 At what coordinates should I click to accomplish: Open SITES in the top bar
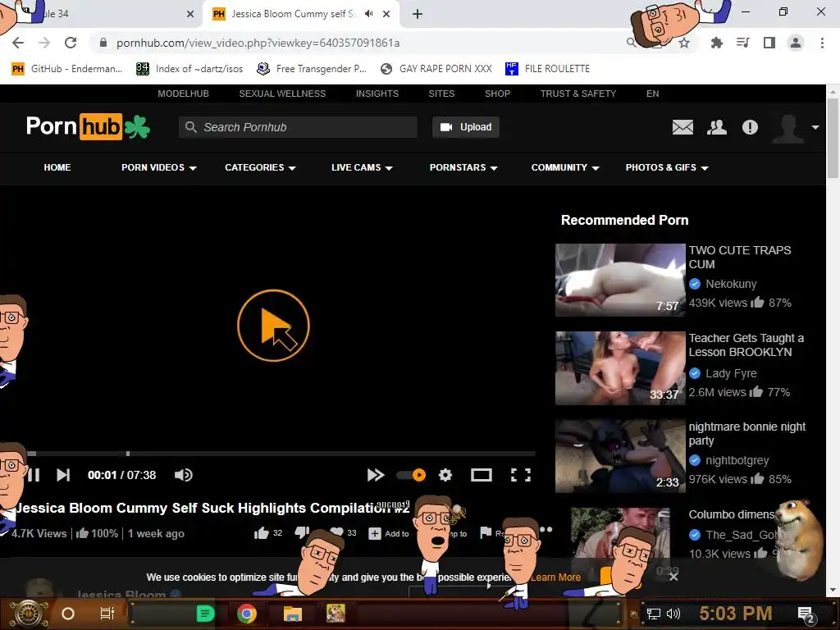(x=441, y=94)
